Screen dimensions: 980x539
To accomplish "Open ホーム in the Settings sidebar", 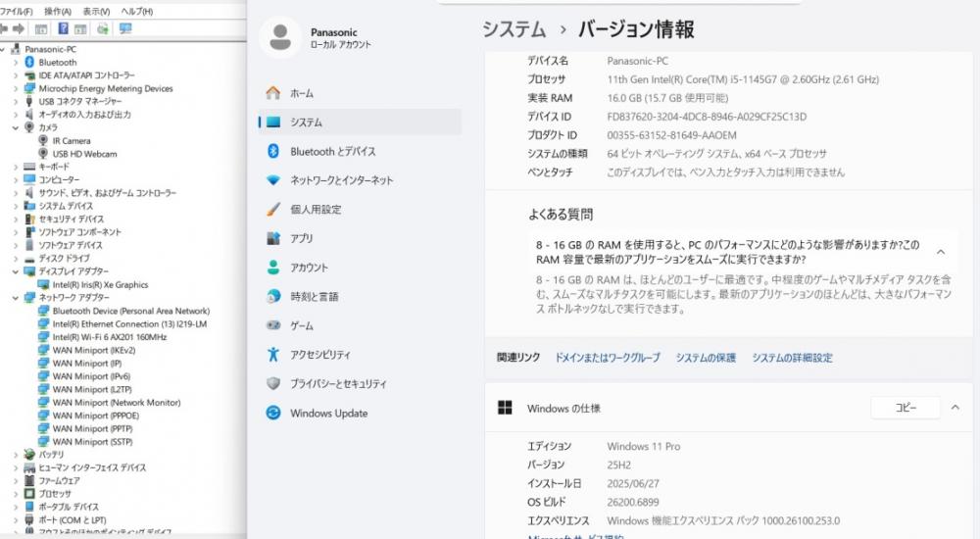I will point(360,93).
